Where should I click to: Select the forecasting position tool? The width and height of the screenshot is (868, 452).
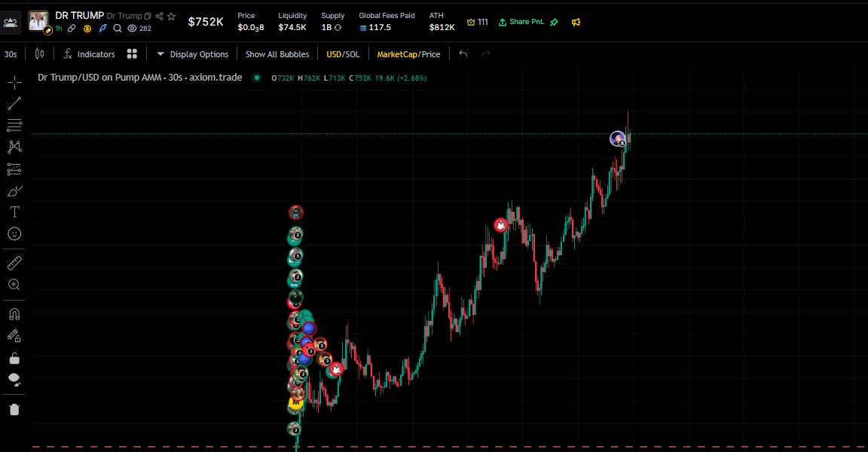tap(14, 169)
